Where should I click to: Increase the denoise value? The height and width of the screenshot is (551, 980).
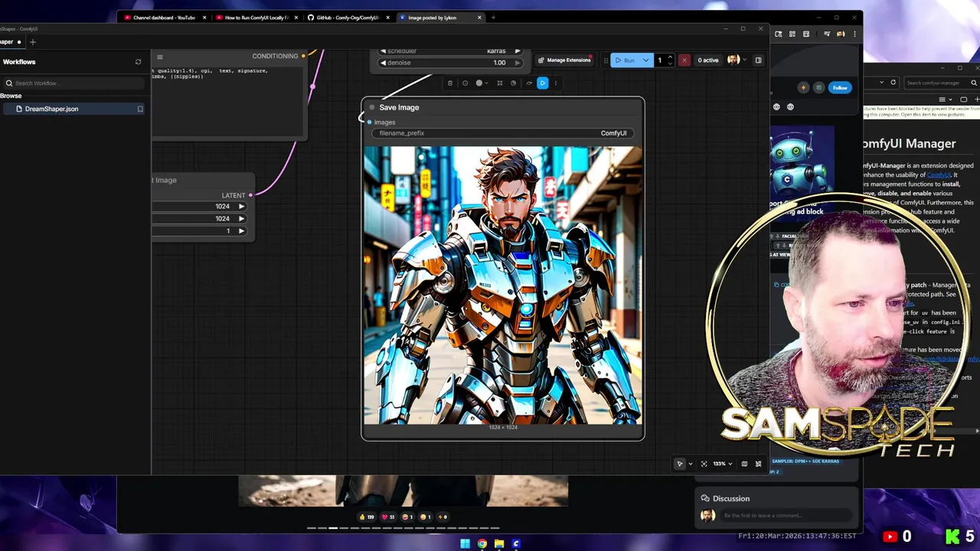[x=518, y=63]
